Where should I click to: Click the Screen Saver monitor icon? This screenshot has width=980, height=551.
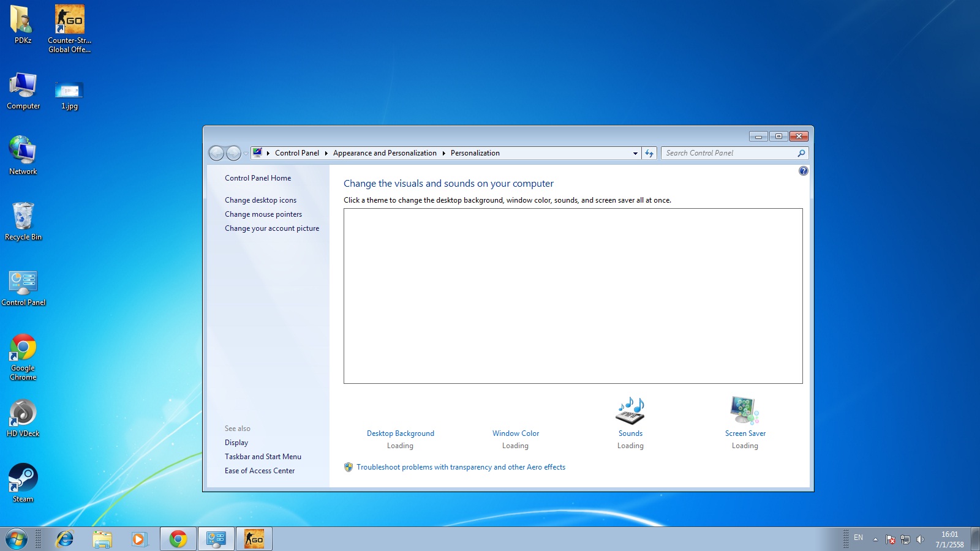coord(745,410)
